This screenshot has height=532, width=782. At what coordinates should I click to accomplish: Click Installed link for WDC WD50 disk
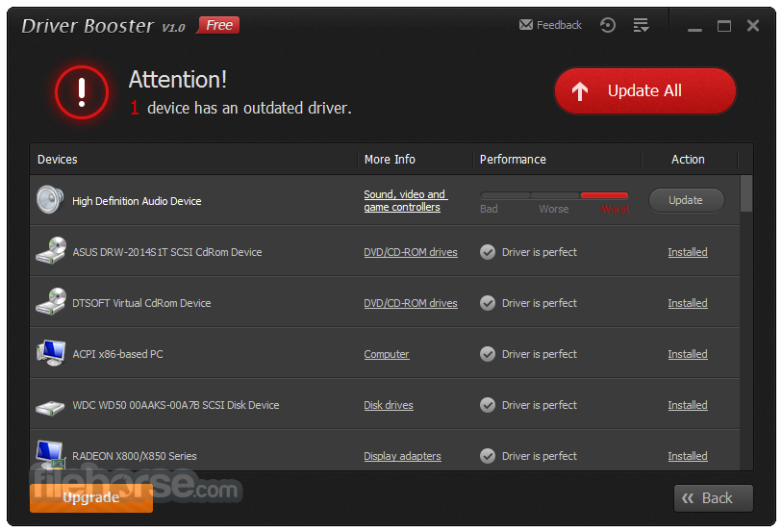point(688,405)
